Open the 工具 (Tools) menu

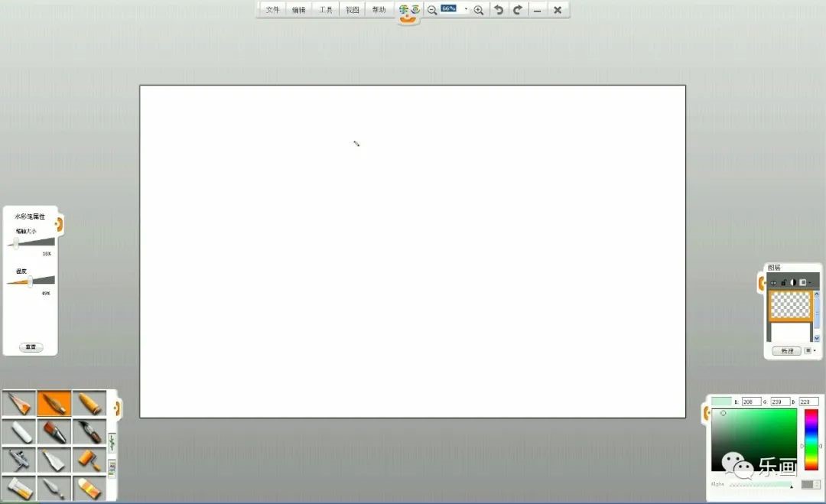click(x=326, y=10)
